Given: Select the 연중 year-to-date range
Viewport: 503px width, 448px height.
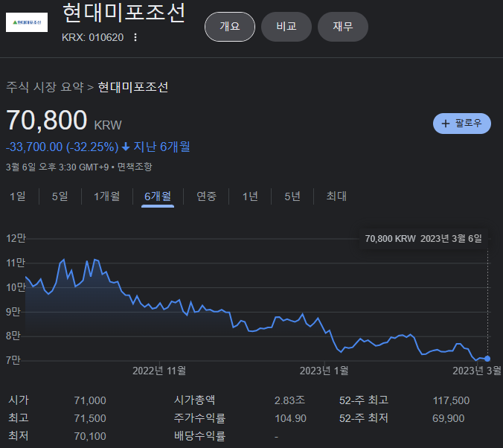Looking at the screenshot, I should click(x=206, y=196).
